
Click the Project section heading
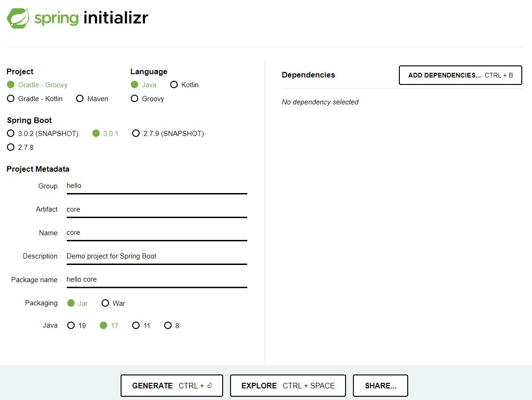(x=20, y=71)
